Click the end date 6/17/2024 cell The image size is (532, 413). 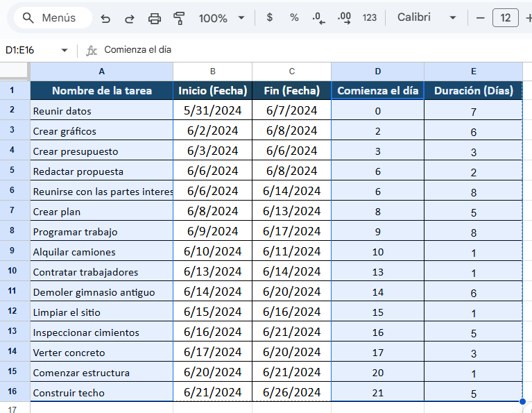[x=291, y=230]
